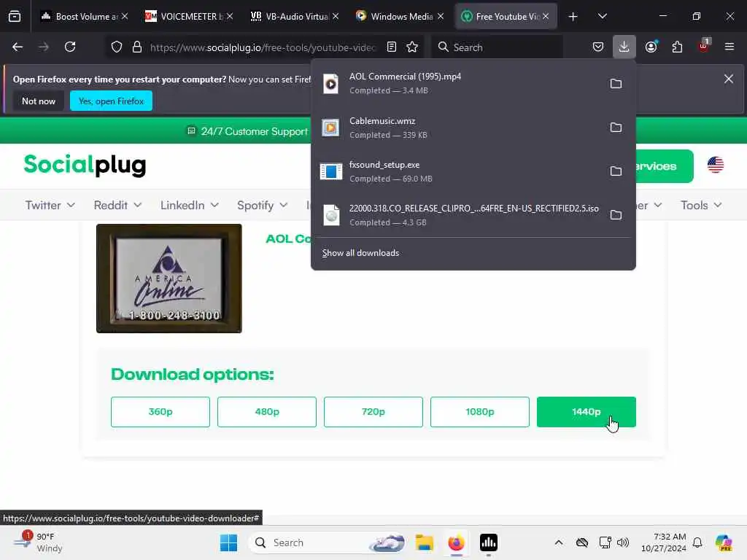Click the Socialplug logo
This screenshot has height=560, width=747.
(x=85, y=166)
